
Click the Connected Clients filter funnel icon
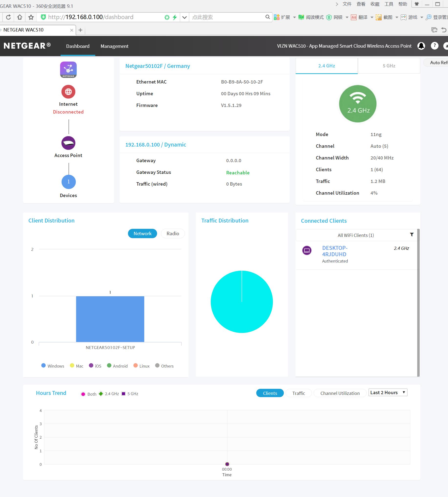point(412,234)
